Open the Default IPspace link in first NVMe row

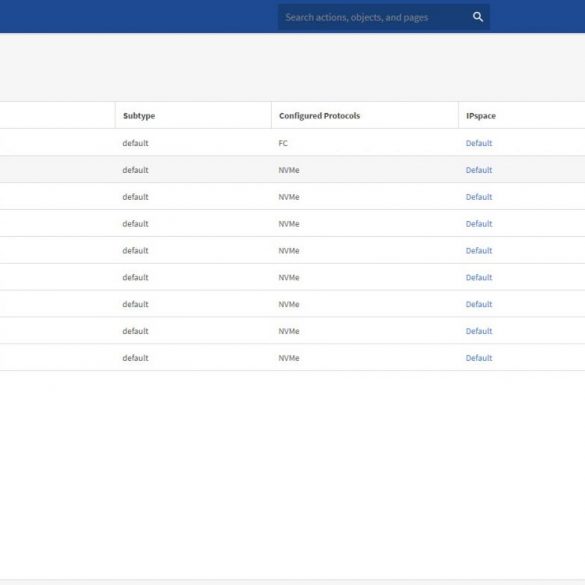click(479, 170)
